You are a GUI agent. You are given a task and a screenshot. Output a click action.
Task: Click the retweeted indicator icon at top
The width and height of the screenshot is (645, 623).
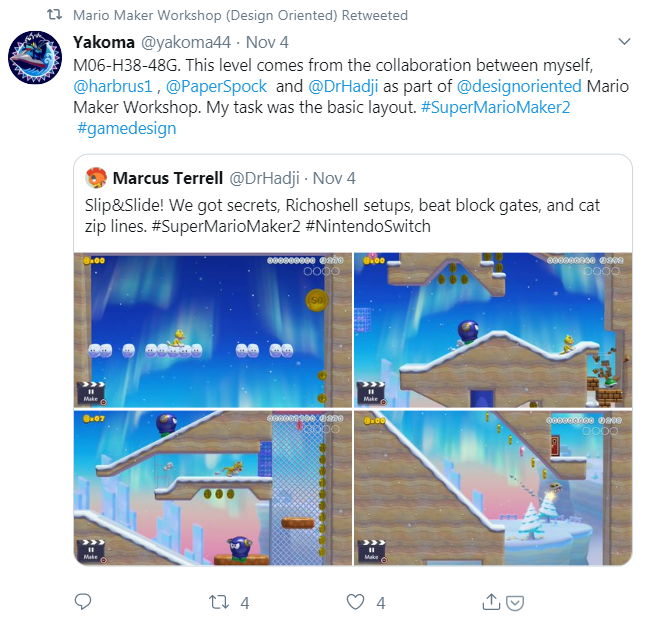[54, 15]
